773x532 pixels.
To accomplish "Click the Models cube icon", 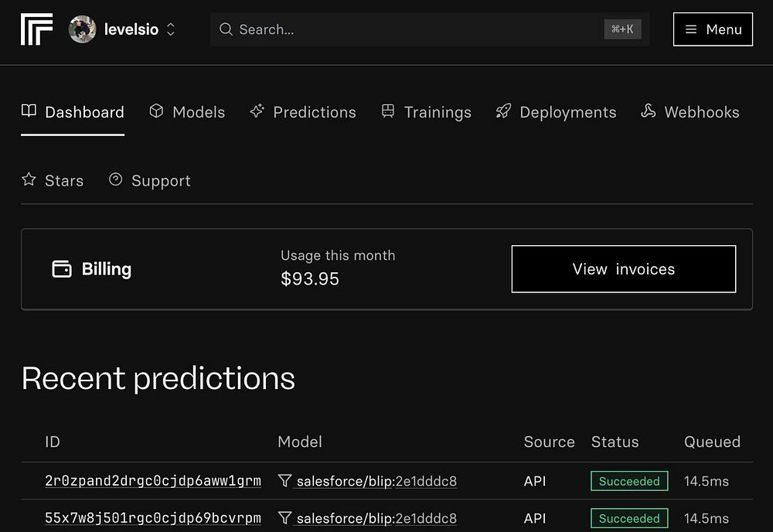I will (x=156, y=111).
